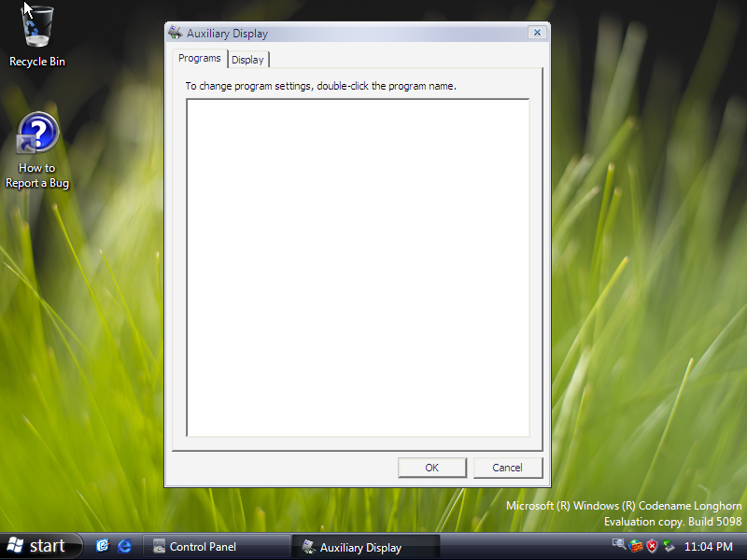Open the Recycle Bin desktop icon
The image size is (747, 560).
coord(37,36)
